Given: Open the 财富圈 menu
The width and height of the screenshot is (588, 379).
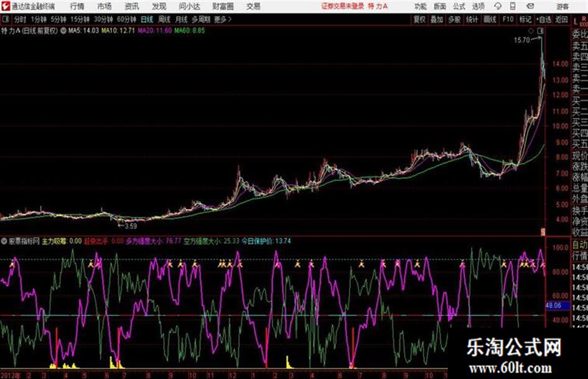Looking at the screenshot, I should point(223,6).
